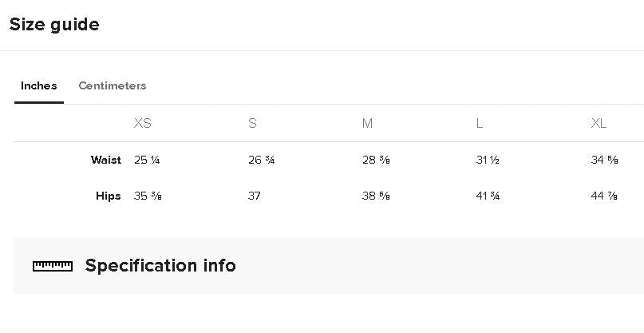The image size is (644, 333).
Task: Click the L waist value 31 ½
Action: 488,160
